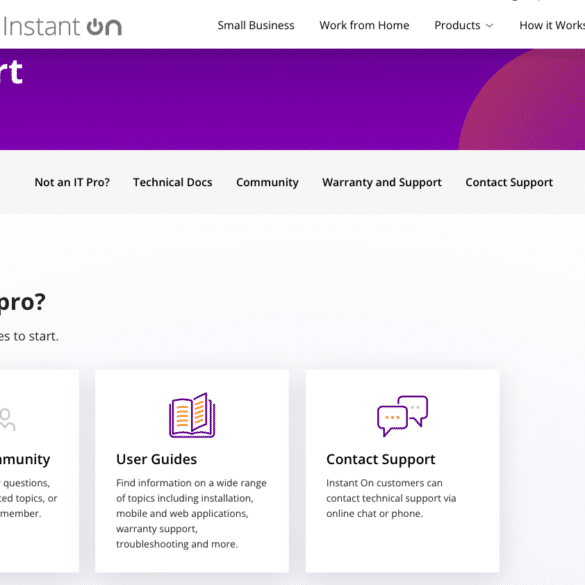Click the Community people icon
585x585 pixels.
(7, 419)
